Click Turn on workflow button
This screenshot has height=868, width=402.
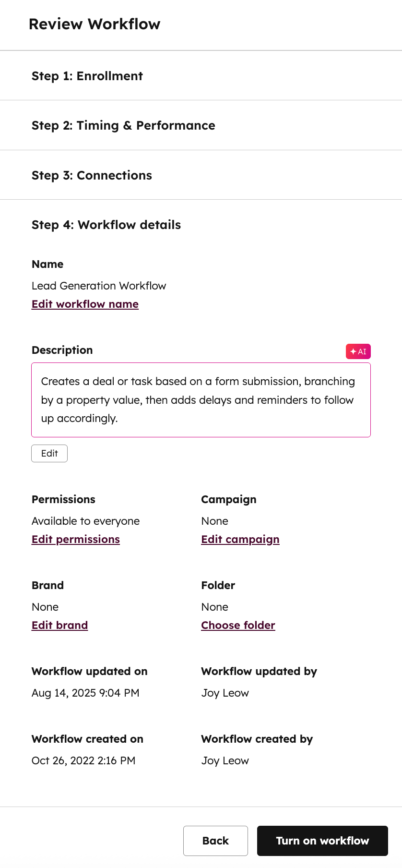(x=322, y=841)
